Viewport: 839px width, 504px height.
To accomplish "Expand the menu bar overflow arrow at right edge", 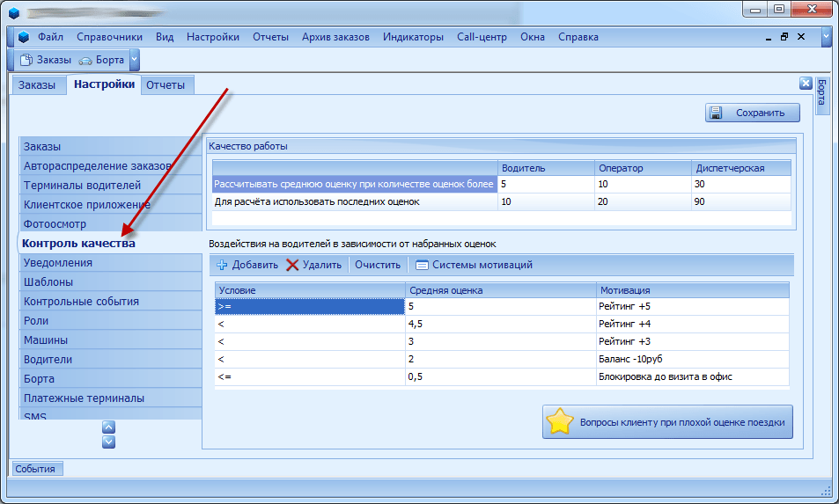I will [825, 37].
